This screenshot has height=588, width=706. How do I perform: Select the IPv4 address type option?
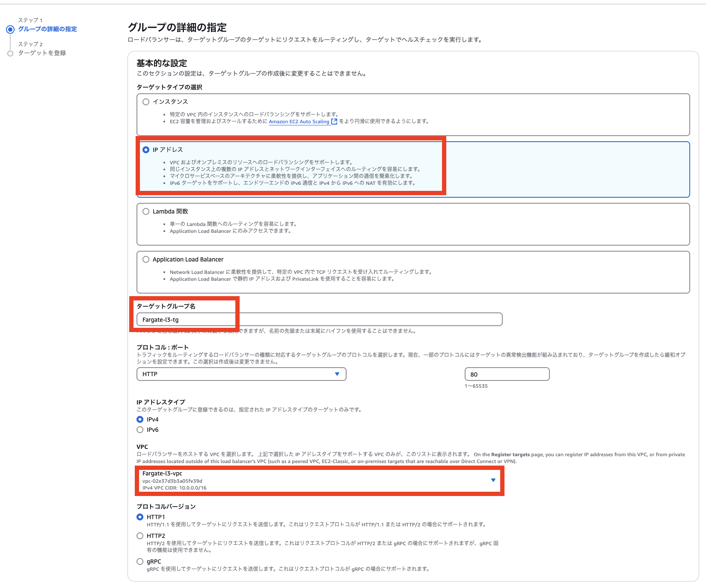(139, 419)
